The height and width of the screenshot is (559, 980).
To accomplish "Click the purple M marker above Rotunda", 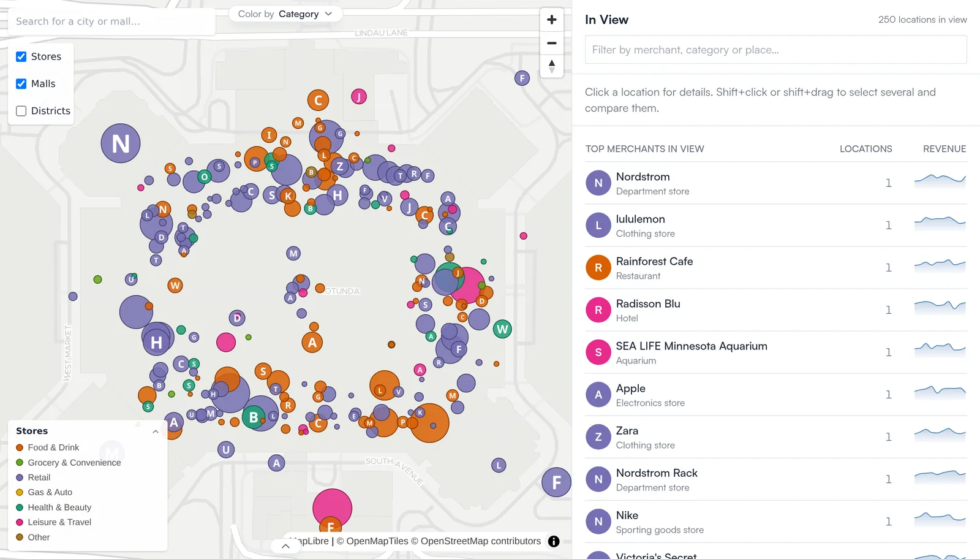I will point(293,253).
